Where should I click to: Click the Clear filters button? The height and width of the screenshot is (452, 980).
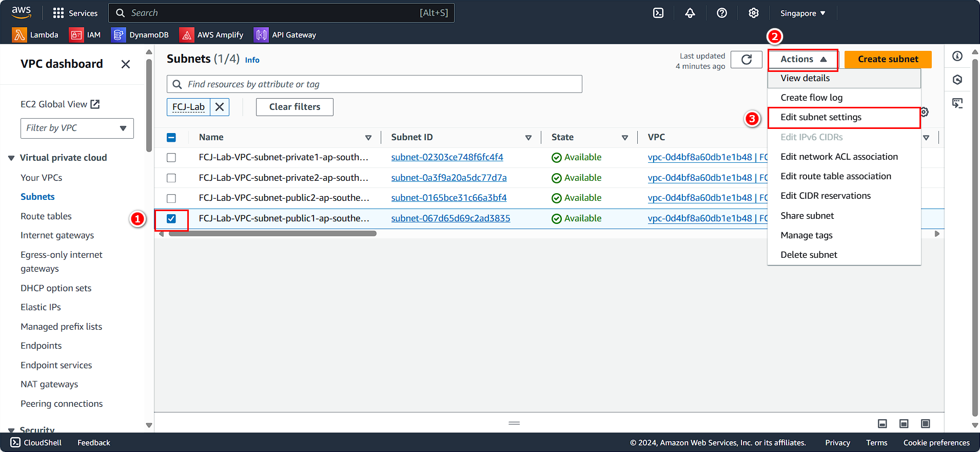click(x=295, y=107)
